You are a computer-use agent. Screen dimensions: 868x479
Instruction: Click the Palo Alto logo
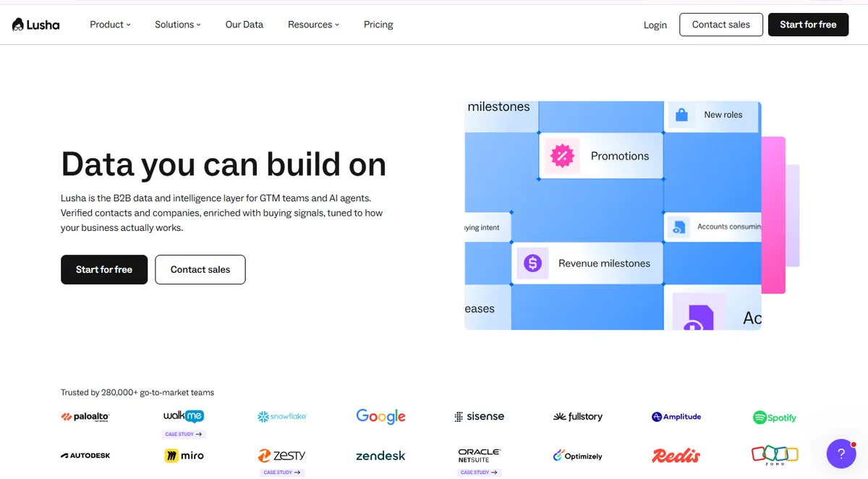click(85, 417)
